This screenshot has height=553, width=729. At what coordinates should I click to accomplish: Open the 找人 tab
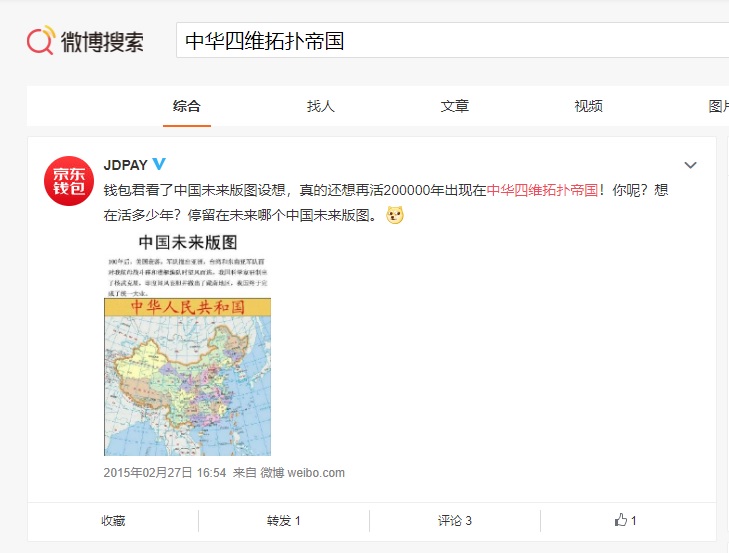(320, 106)
